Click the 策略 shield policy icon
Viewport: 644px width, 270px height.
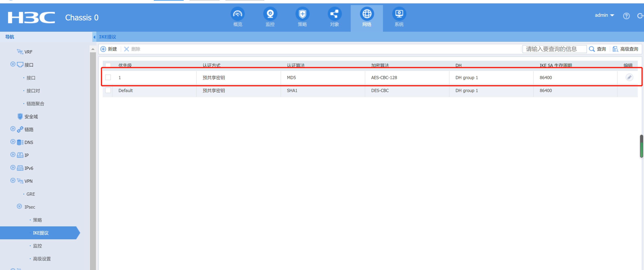tap(302, 14)
